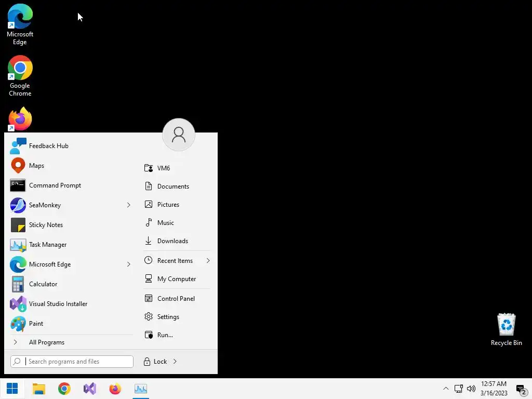
Task: Open Google Chrome from taskbar
Action: 64,389
